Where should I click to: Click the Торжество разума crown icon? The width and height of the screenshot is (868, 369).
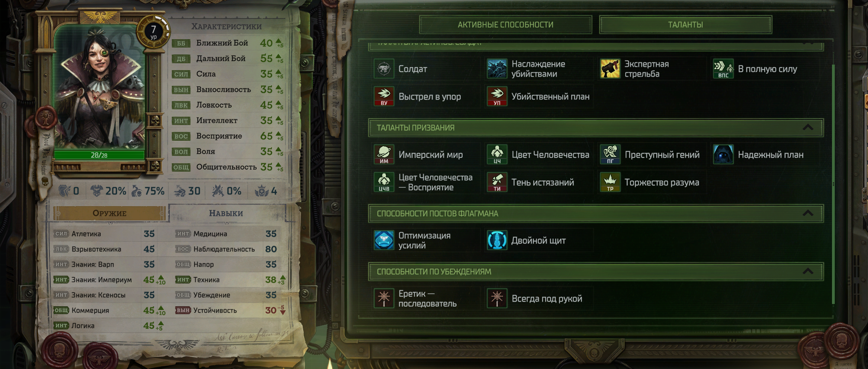[x=610, y=182]
